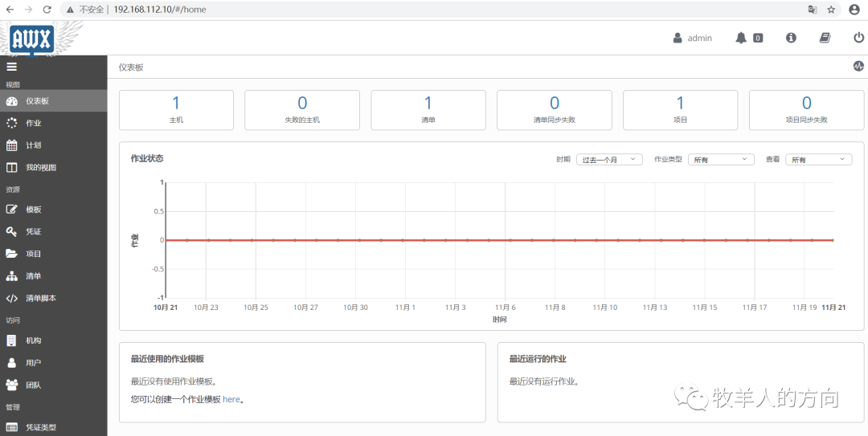This screenshot has width=868, height=436.
Task: Open 我的视图 in the sidebar
Action: point(54,167)
